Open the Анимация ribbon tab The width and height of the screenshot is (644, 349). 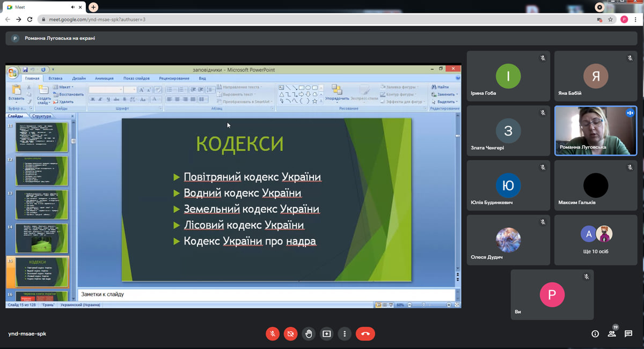click(x=104, y=78)
